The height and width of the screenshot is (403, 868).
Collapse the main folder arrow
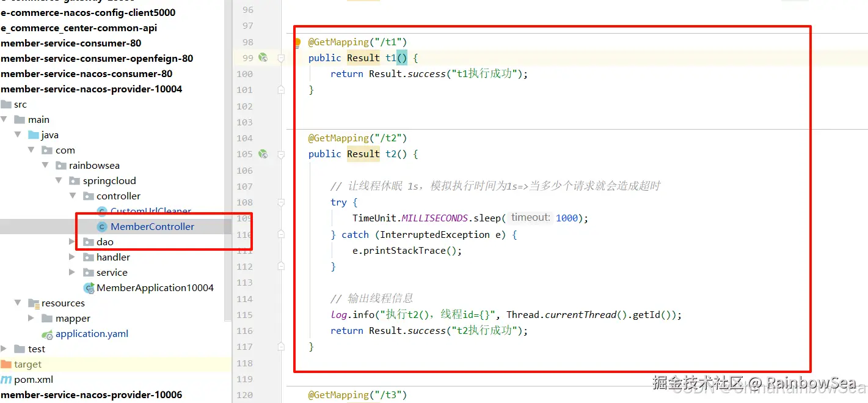coord(4,120)
